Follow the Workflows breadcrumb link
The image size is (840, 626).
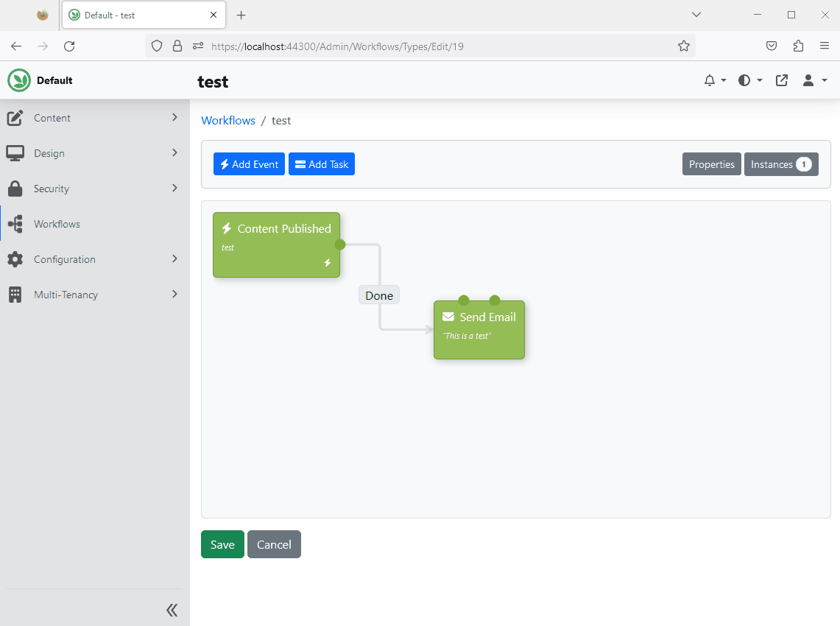pos(228,121)
